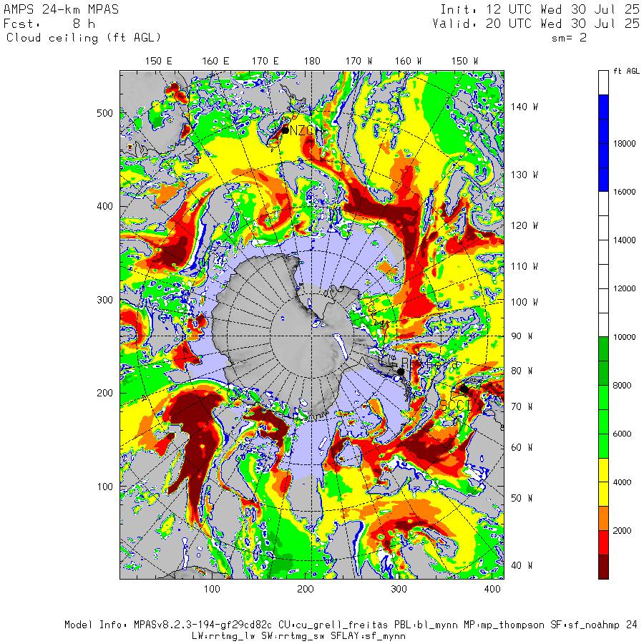This screenshot has width=644, height=644.
Task: Click the SCCI station marker dot
Action: 464,389
